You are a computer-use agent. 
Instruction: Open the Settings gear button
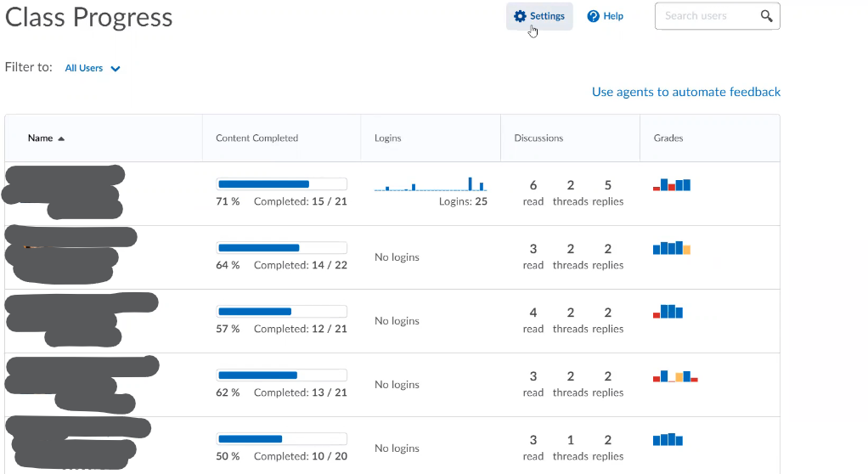[x=539, y=16]
